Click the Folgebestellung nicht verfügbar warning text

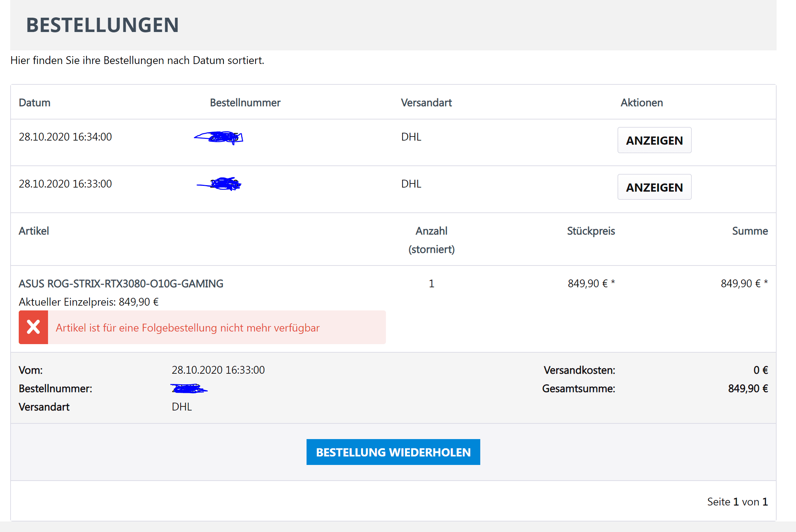click(x=188, y=328)
